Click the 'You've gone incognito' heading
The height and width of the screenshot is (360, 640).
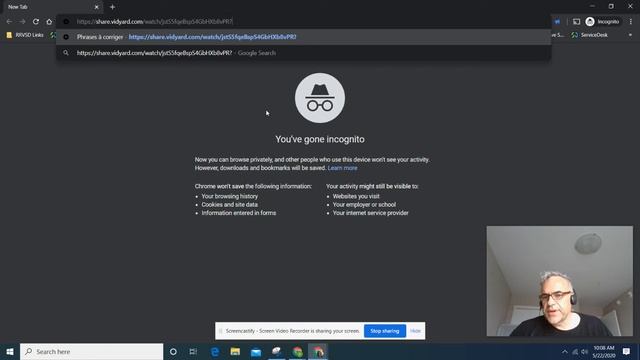click(x=320, y=139)
